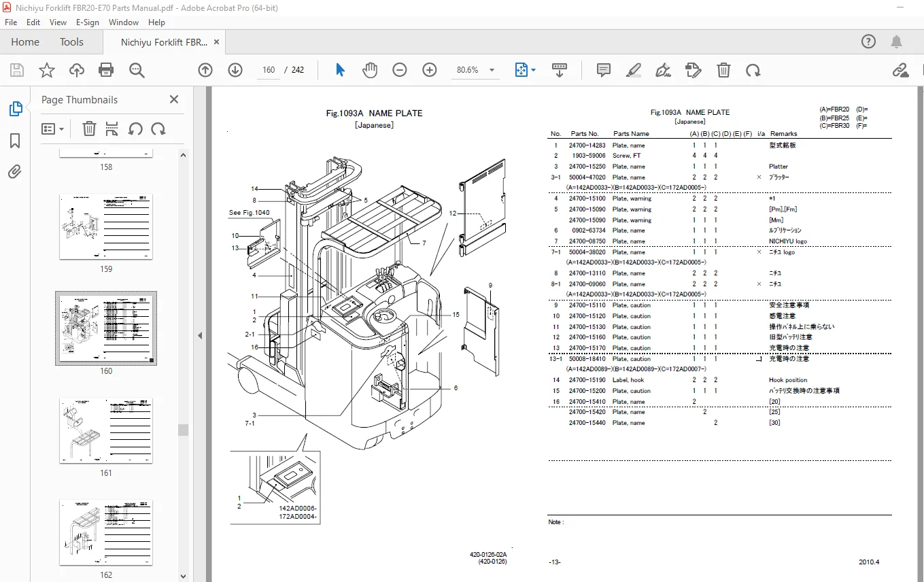
Task: Select page 161 thumbnail
Action: (106, 430)
